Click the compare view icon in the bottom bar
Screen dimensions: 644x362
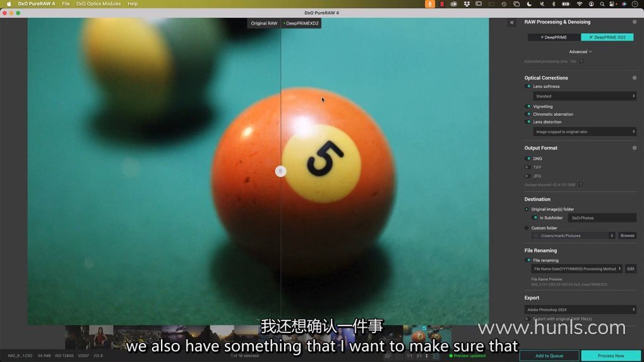coord(387,356)
